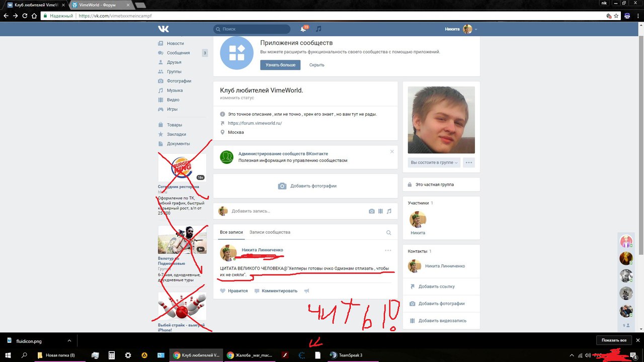This screenshot has height=362, width=644.
Task: Click the Узнать больше button
Action: [280, 65]
